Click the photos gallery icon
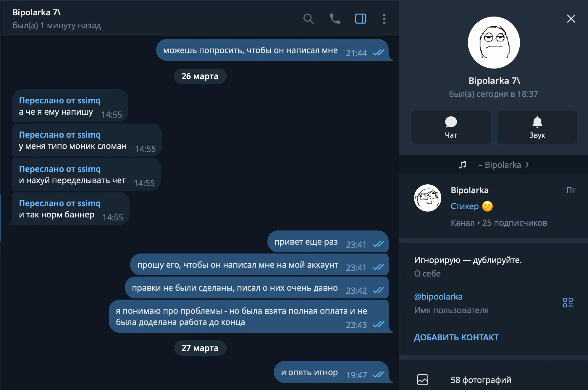 [x=422, y=380]
